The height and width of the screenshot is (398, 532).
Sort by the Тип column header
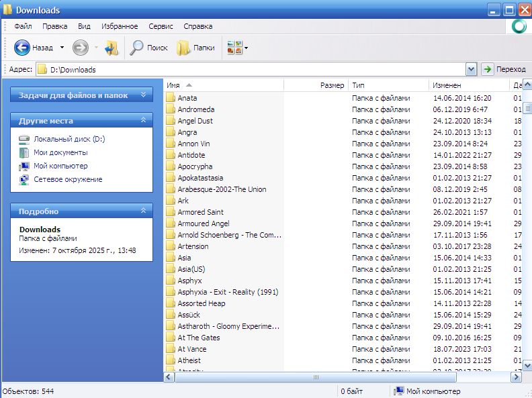tap(388, 85)
